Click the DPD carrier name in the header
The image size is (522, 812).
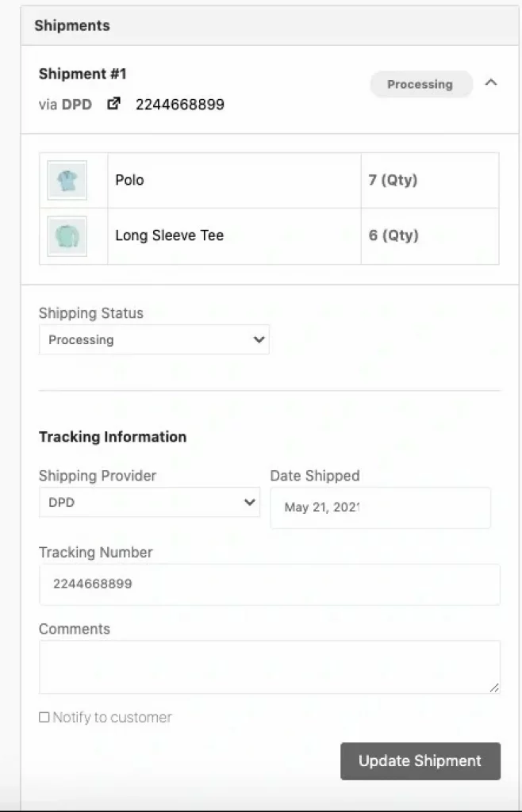pos(77,105)
